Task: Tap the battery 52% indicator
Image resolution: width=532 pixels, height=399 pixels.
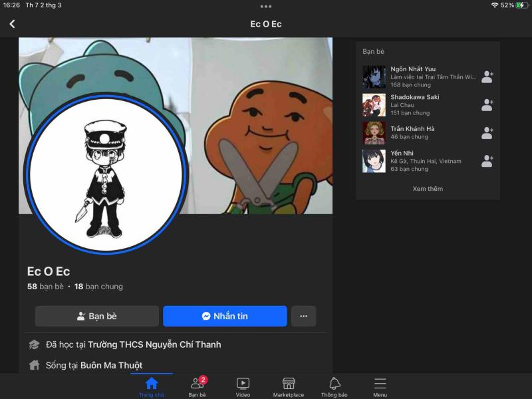Action: (514, 5)
